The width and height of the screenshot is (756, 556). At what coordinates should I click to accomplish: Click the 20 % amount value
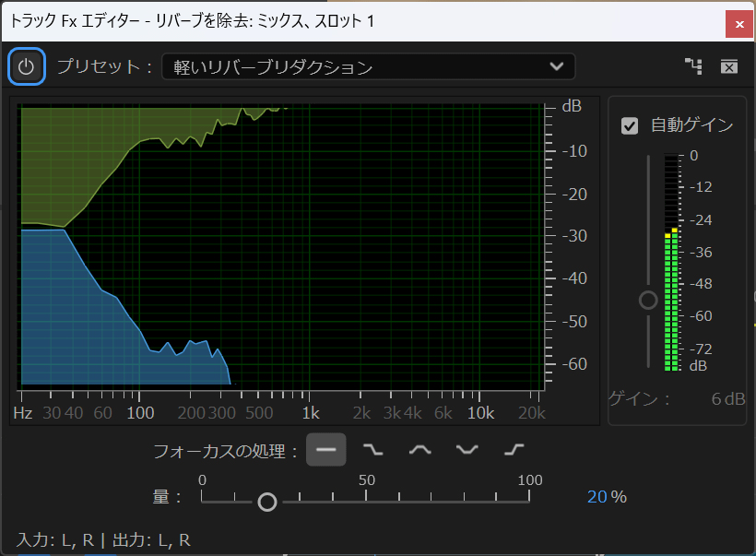click(597, 497)
